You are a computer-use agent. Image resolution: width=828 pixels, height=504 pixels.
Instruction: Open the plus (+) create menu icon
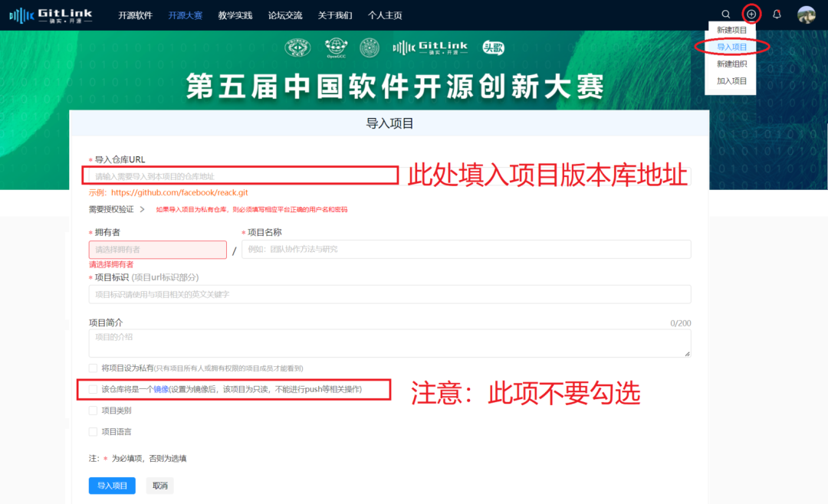pos(751,14)
